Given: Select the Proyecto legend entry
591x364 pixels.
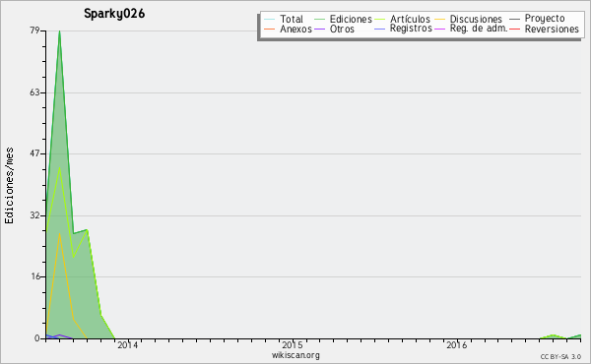Looking at the screenshot, I should click(x=545, y=19).
